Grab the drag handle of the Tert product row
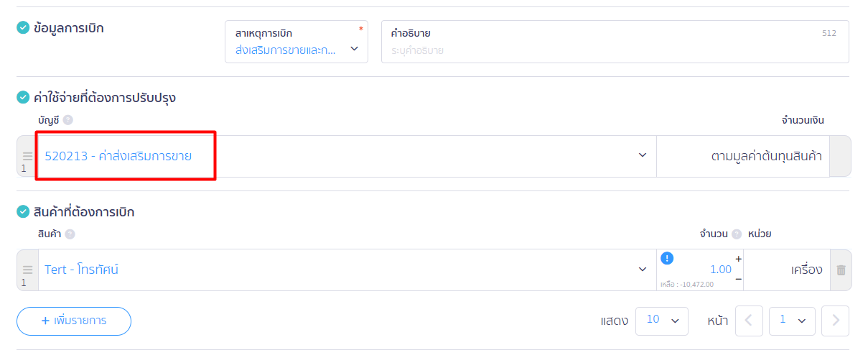This screenshot has height=363, width=868. click(x=27, y=270)
